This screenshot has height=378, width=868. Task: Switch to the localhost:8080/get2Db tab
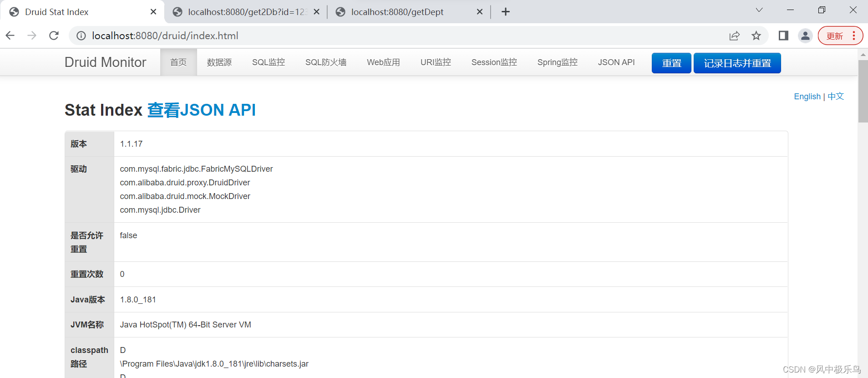246,12
